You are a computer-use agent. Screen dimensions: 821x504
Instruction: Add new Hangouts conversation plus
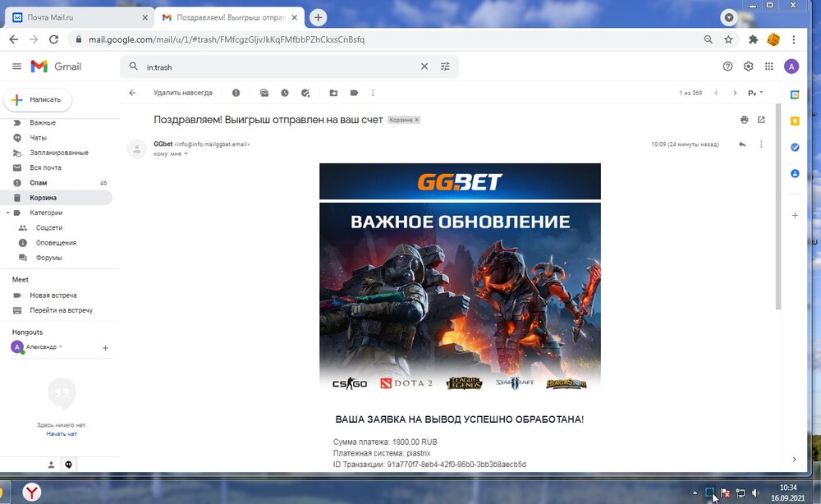[x=105, y=347]
